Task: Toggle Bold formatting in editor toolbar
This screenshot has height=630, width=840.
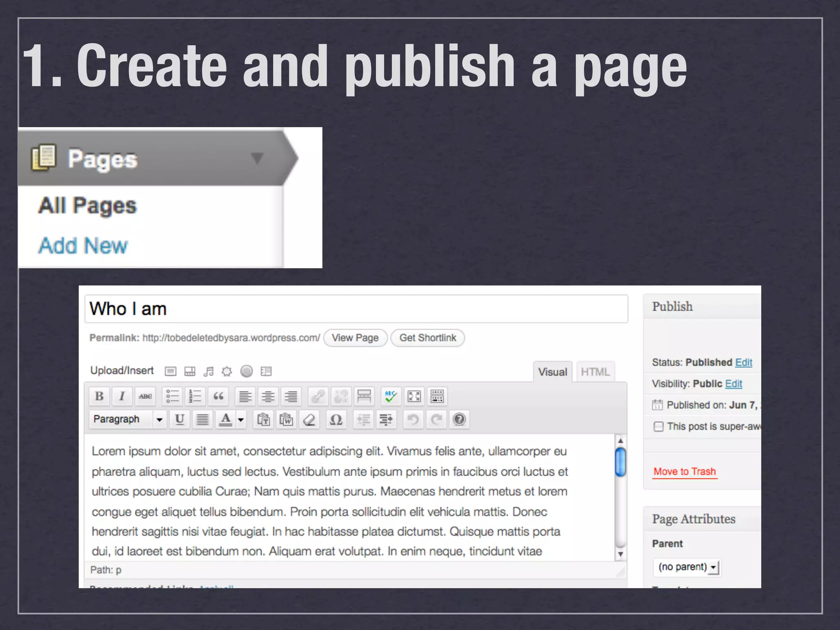Action: [99, 396]
